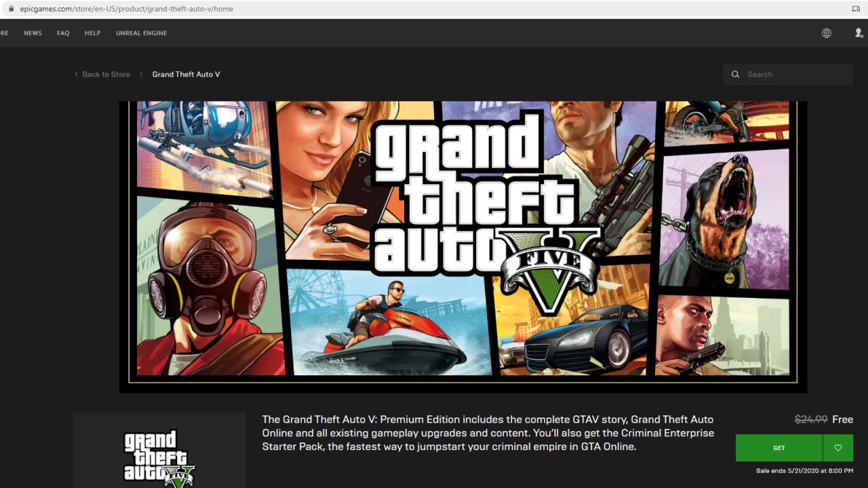Open the FAQ menu item
Viewport: 868px width, 488px height.
click(x=63, y=33)
